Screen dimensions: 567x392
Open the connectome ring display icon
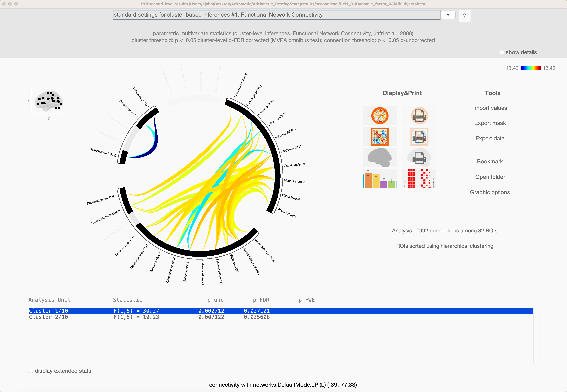[380, 116]
